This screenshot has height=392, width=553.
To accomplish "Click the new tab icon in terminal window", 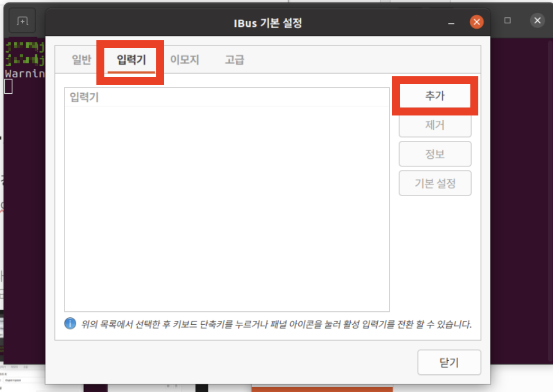I will 22,21.
